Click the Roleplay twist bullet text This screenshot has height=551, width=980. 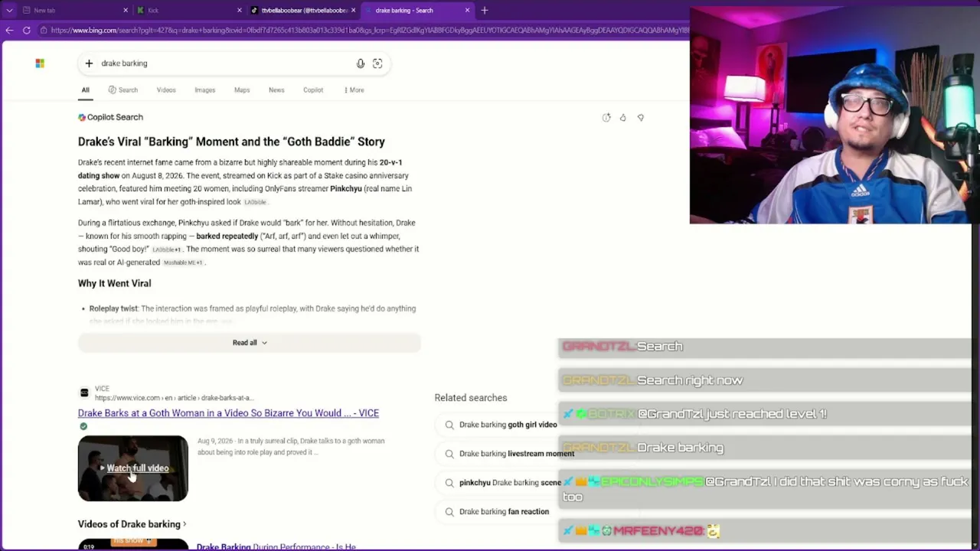point(253,308)
